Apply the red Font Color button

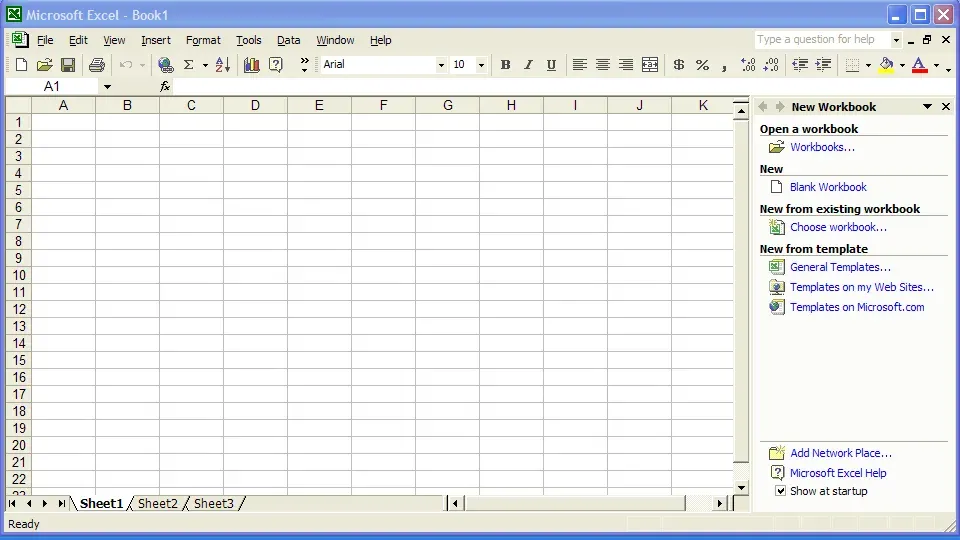(920, 65)
